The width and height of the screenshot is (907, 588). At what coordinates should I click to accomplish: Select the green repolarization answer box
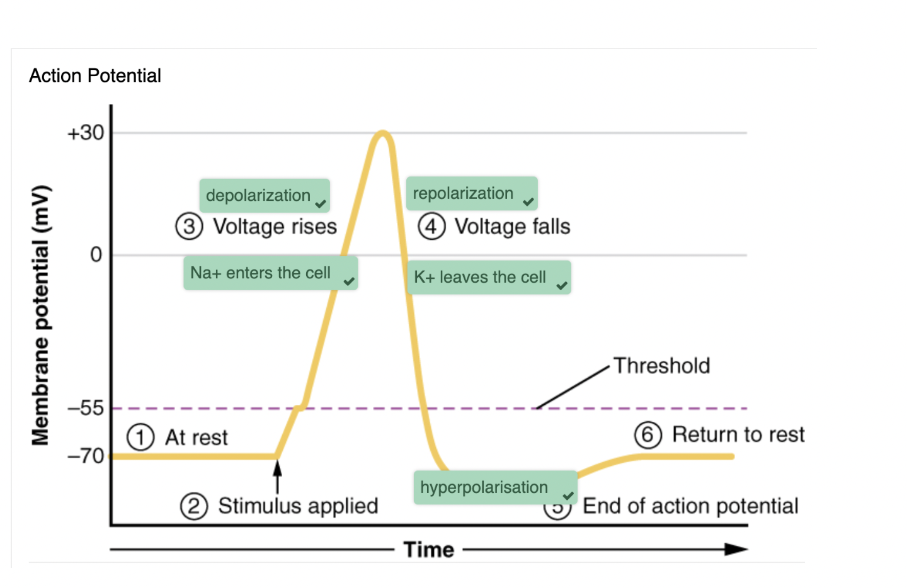464,194
